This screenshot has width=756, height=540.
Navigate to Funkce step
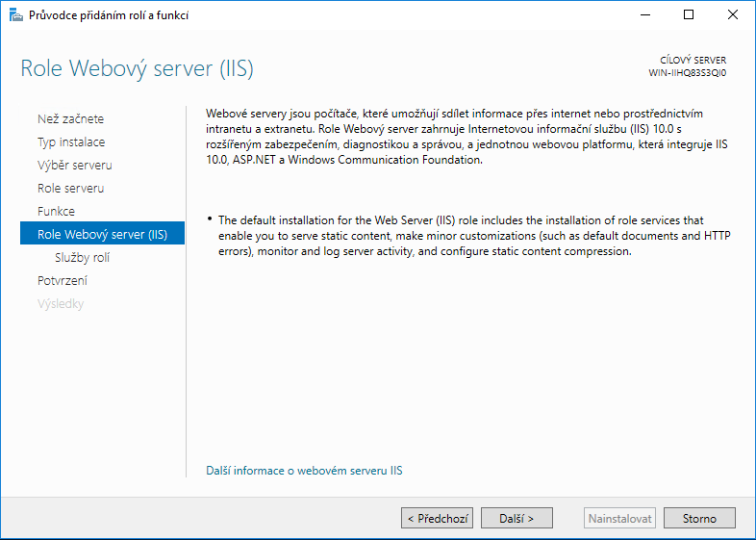click(57, 212)
